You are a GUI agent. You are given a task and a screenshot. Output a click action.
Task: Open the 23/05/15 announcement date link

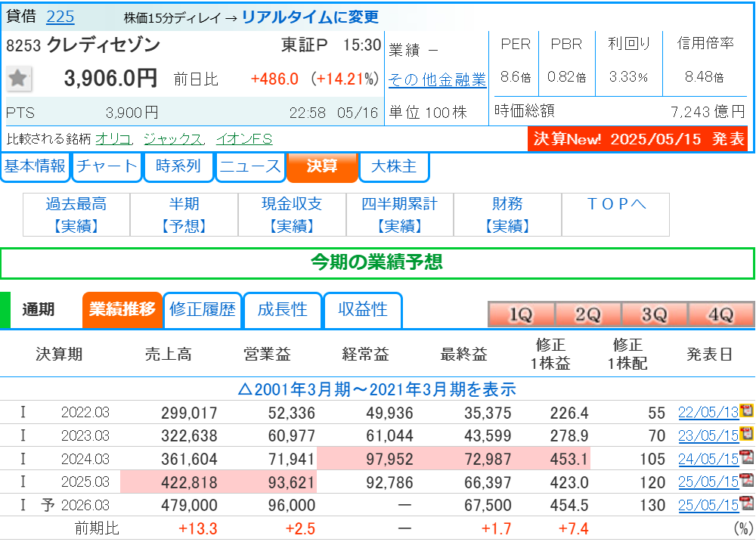(708, 435)
